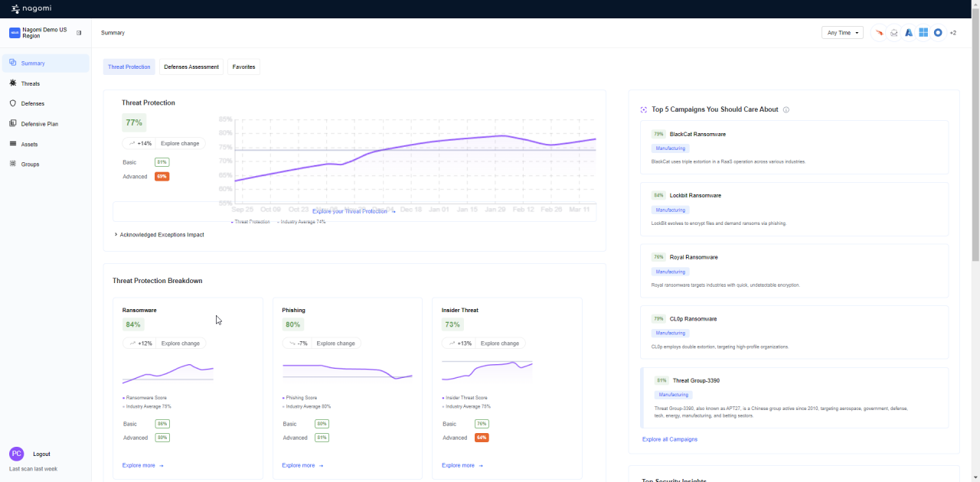
Task: Click the Summary icon in the sidebar
Action: (13, 63)
